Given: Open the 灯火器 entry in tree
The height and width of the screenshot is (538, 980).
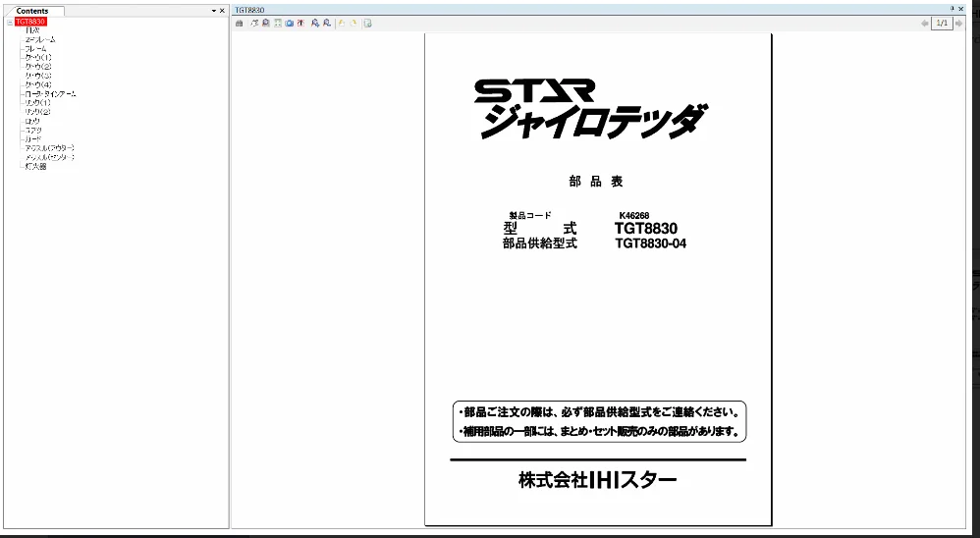Looking at the screenshot, I should click(35, 166).
